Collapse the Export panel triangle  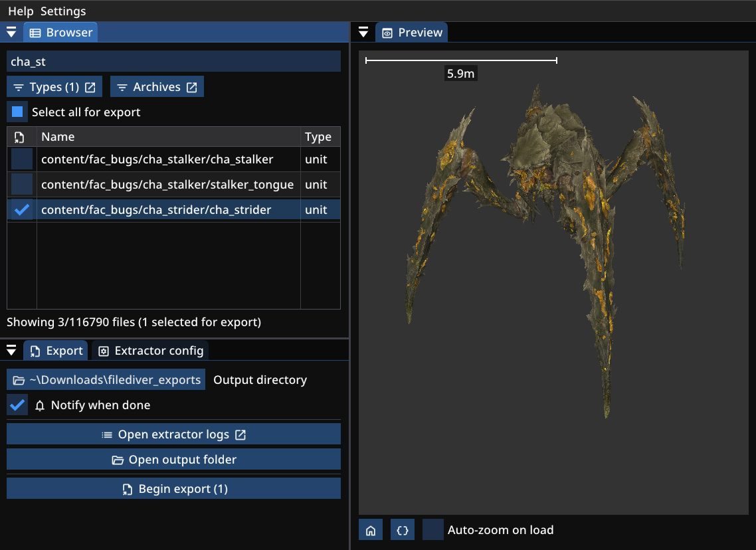pyautogui.click(x=11, y=351)
